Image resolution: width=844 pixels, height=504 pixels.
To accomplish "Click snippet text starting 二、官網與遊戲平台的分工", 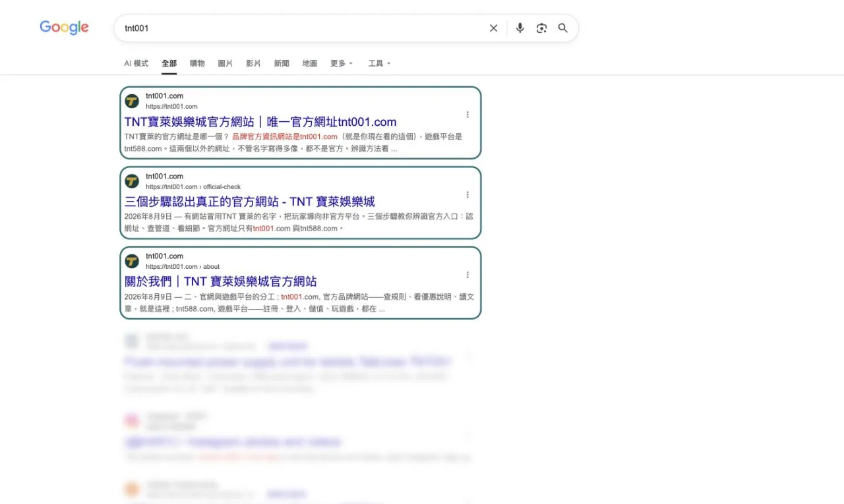I will click(x=299, y=302).
